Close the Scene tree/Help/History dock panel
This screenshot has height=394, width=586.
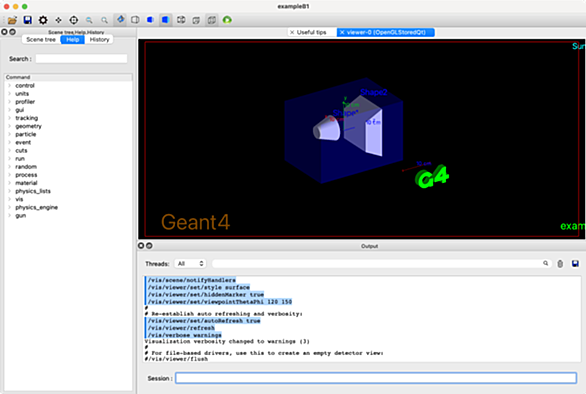pyautogui.click(x=4, y=32)
